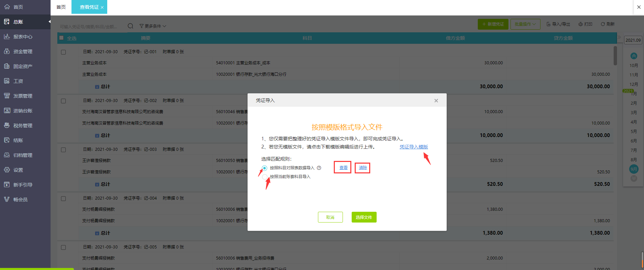Close the 查看凭证 tab
The image size is (644, 270).
pos(102,7)
